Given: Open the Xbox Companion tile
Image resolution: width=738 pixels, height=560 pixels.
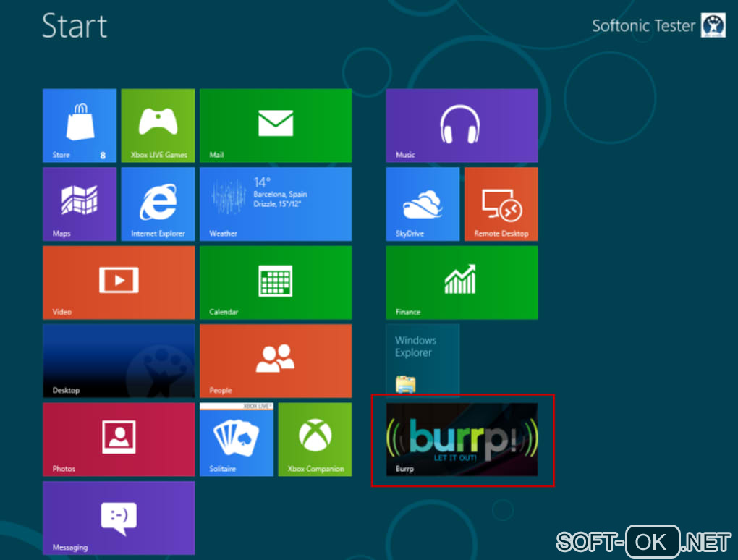Looking at the screenshot, I should 315,439.
